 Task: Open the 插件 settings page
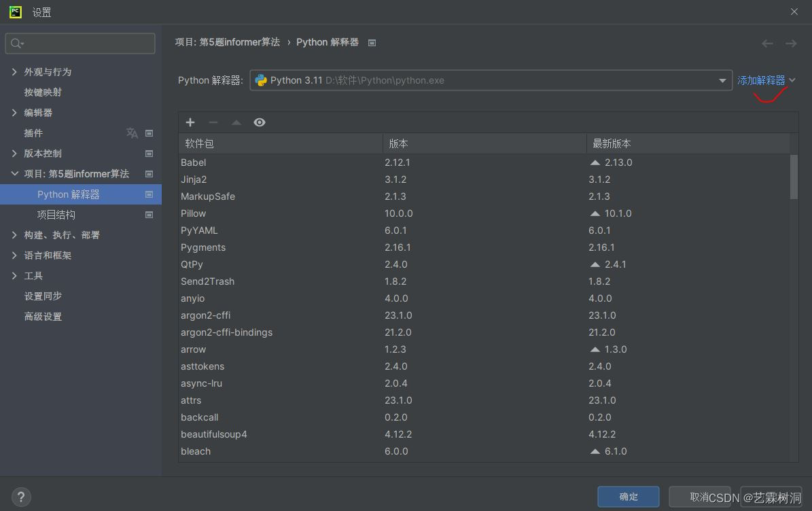(33, 133)
